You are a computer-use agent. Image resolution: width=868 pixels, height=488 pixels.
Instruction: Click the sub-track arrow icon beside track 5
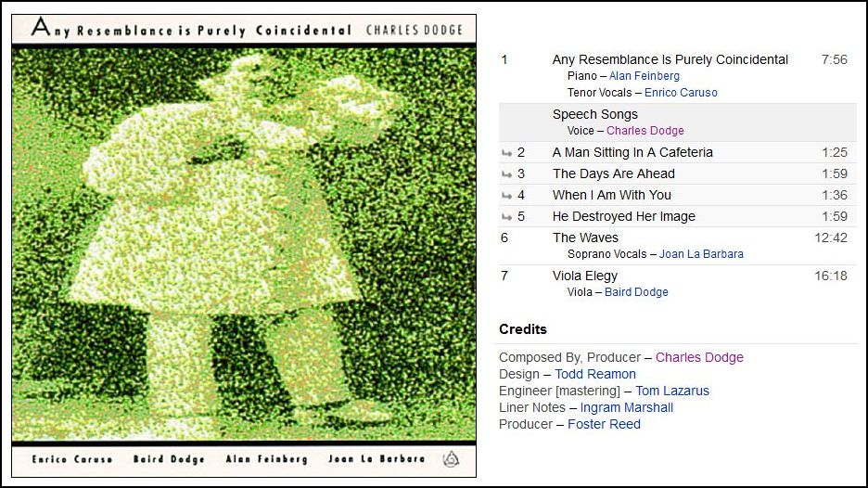pyautogui.click(x=506, y=216)
